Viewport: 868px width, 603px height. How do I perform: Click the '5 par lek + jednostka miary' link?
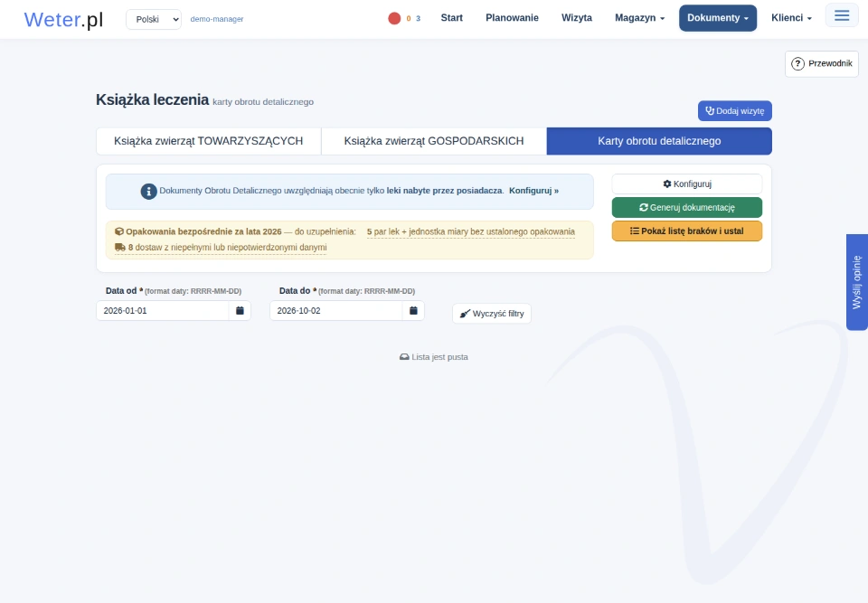pyautogui.click(x=470, y=232)
